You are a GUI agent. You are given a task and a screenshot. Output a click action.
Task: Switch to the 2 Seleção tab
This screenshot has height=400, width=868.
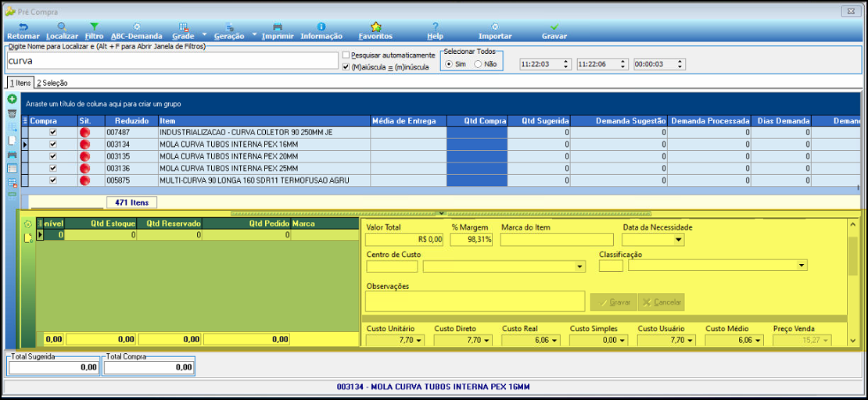tap(52, 83)
